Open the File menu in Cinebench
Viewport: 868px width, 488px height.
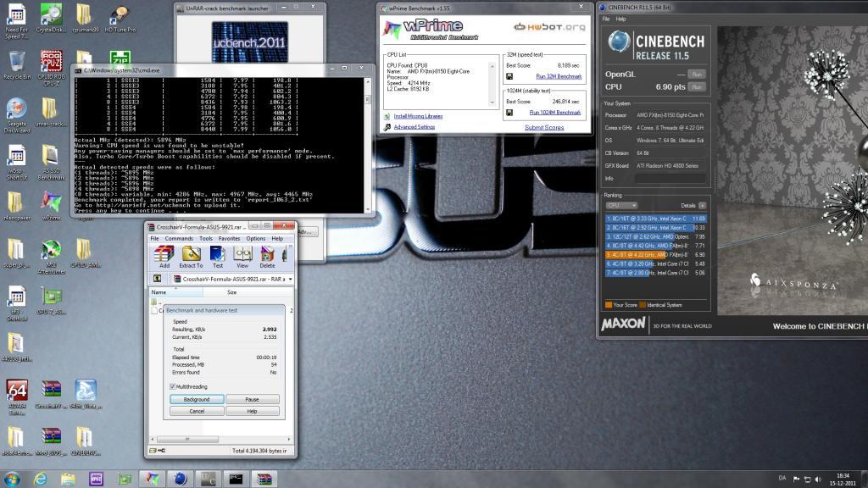pyautogui.click(x=606, y=19)
